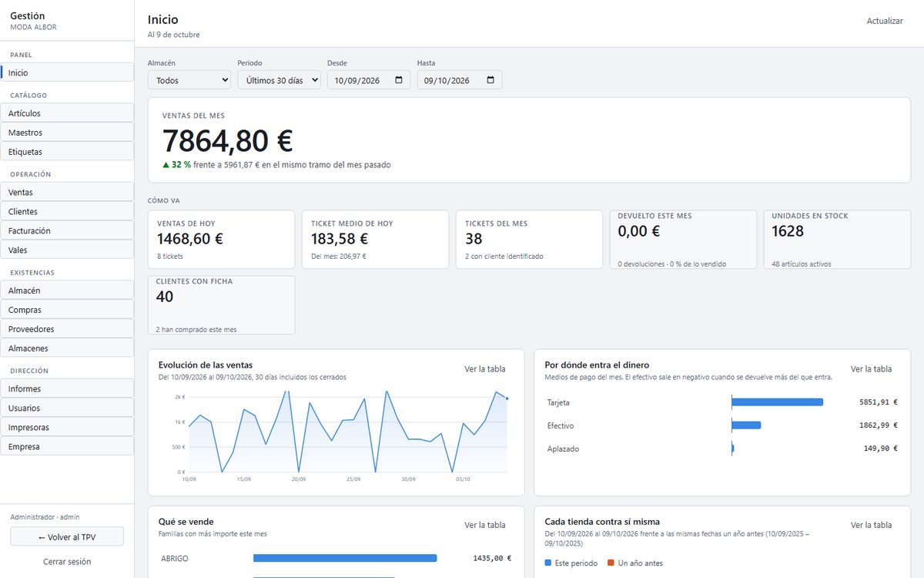Open Facturación in the sidebar
This screenshot has width=924, height=578.
tap(67, 230)
